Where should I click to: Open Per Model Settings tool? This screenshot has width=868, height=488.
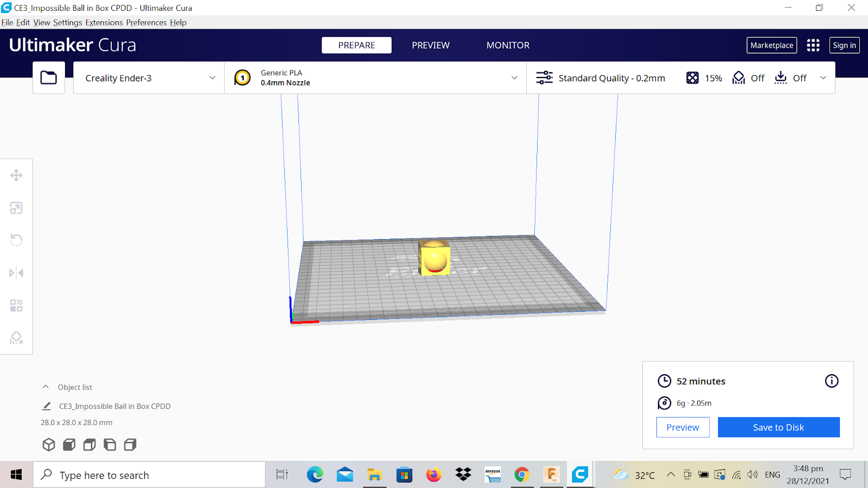click(16, 305)
